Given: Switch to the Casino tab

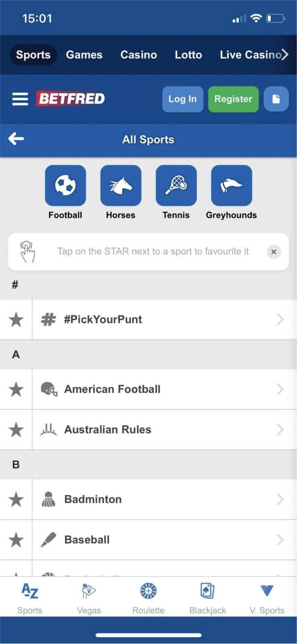Looking at the screenshot, I should pyautogui.click(x=139, y=54).
